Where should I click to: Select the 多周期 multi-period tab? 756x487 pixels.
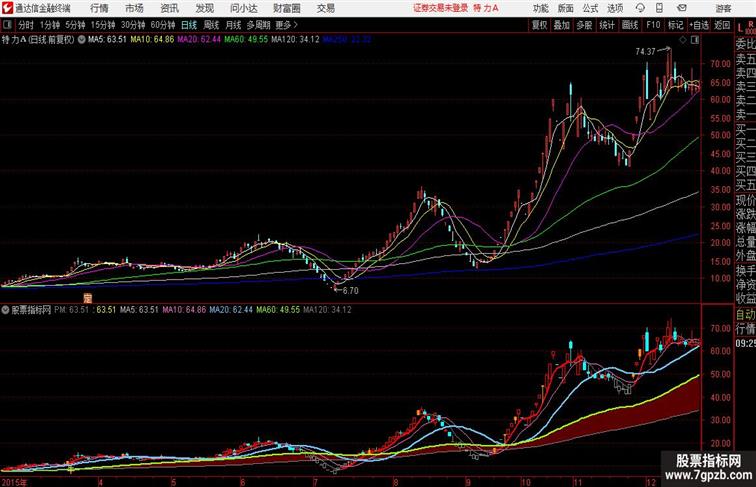(x=258, y=25)
